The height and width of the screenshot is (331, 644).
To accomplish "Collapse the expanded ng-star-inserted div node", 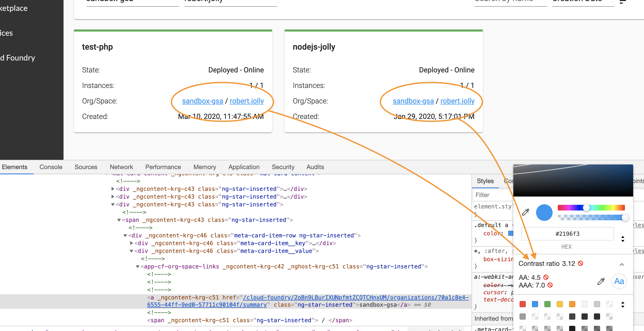I will click(x=113, y=205).
